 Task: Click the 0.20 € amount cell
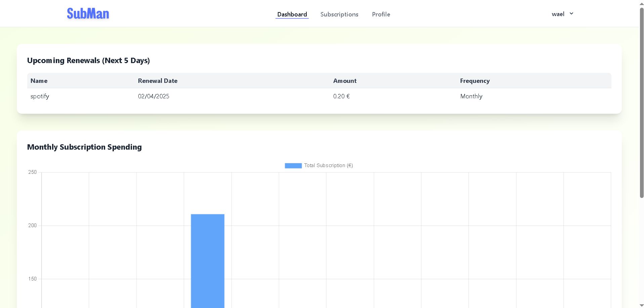tap(341, 96)
